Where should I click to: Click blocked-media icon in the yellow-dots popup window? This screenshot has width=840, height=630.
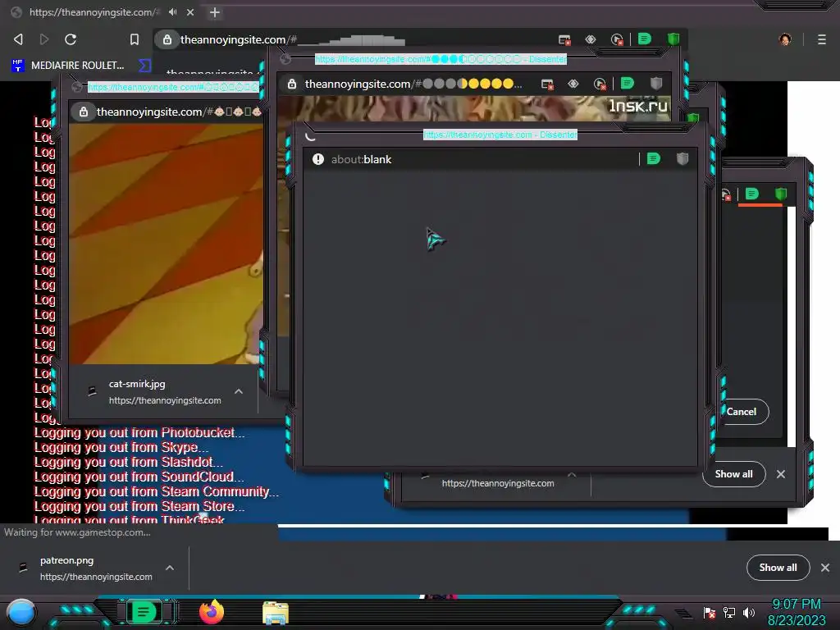tap(600, 84)
